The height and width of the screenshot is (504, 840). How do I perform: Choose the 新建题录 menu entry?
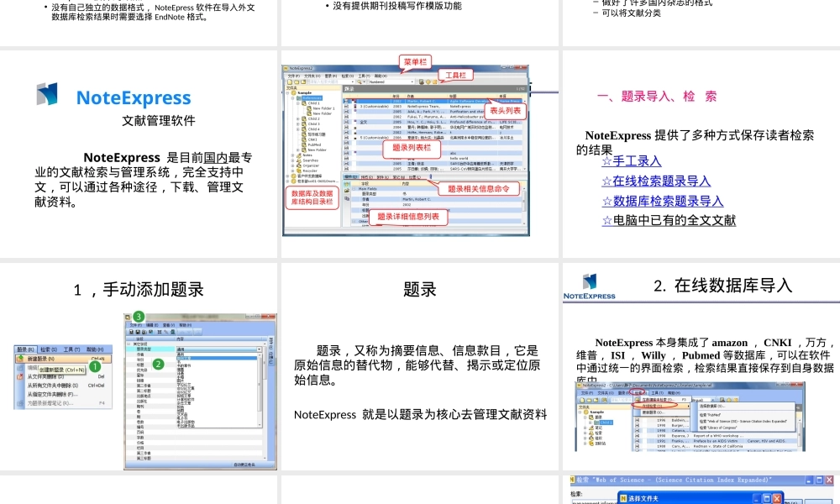tap(64, 359)
